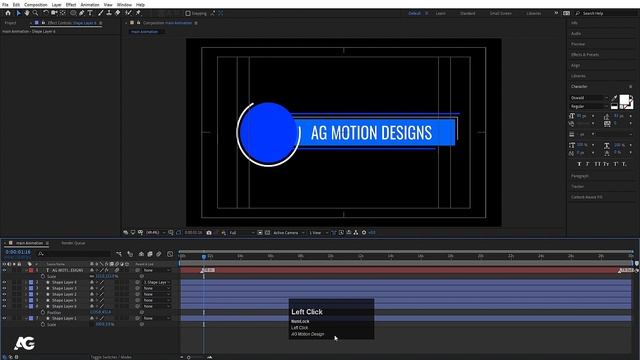Show more workspaces with the double chevron

pyautogui.click(x=556, y=13)
